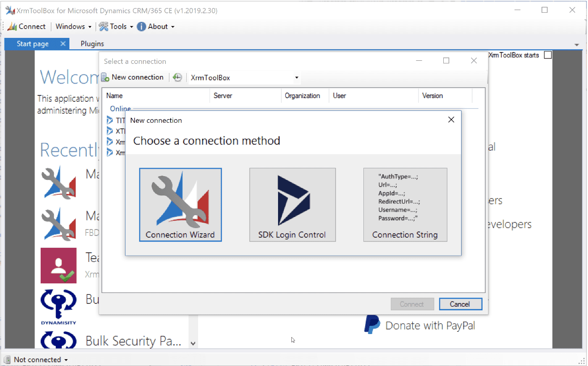588x366 pixels.
Task: Open the Windows menu
Action: coord(73,26)
